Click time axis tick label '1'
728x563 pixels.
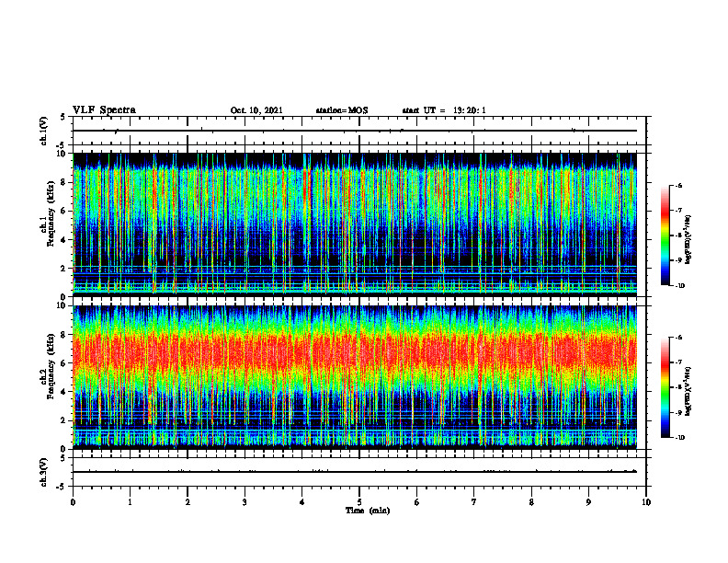coord(131,502)
